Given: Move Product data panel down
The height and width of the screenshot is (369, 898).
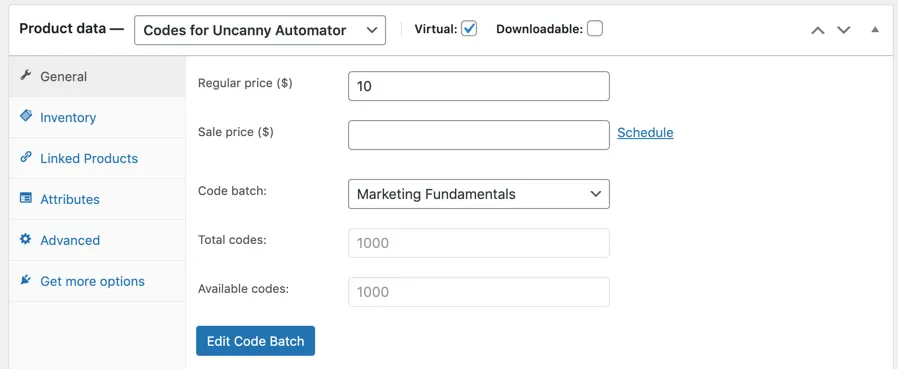Looking at the screenshot, I should [x=844, y=30].
